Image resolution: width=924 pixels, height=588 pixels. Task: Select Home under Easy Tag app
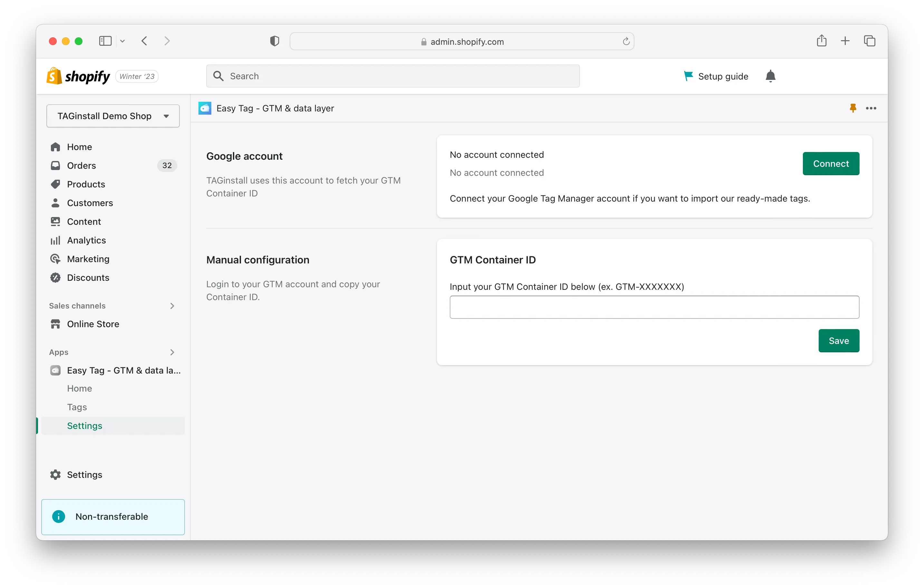point(80,388)
